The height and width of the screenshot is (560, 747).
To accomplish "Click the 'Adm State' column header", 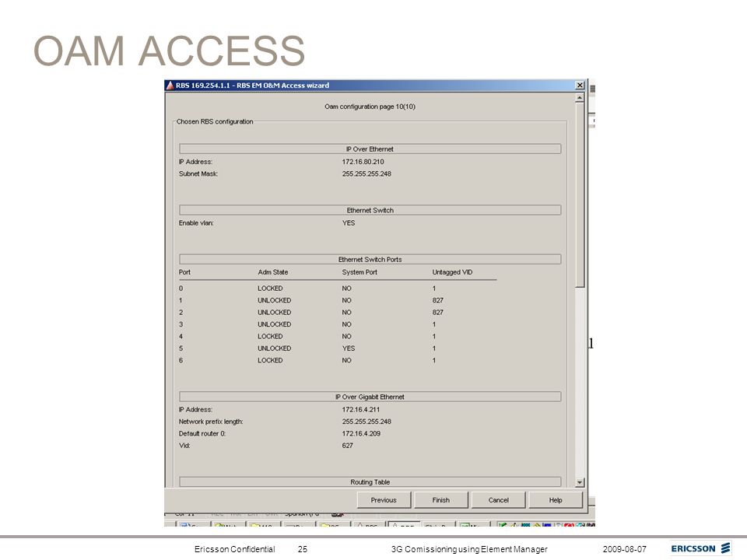I will (x=273, y=272).
